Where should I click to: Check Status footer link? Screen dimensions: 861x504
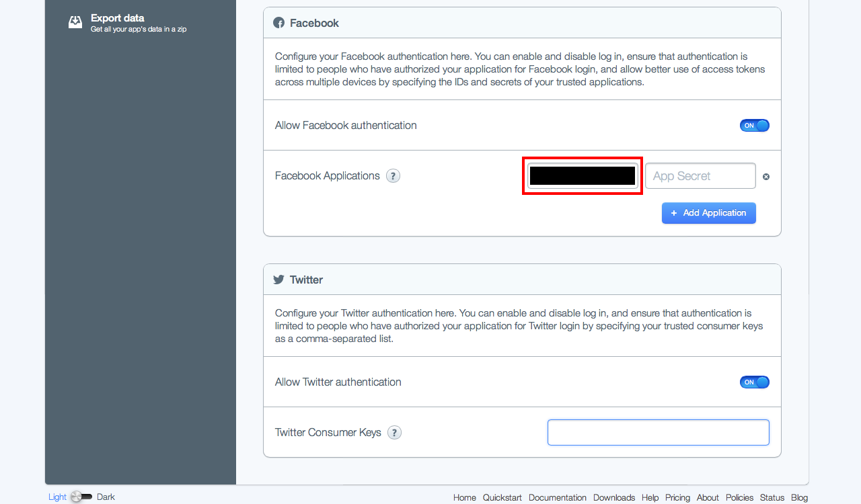coord(772,498)
